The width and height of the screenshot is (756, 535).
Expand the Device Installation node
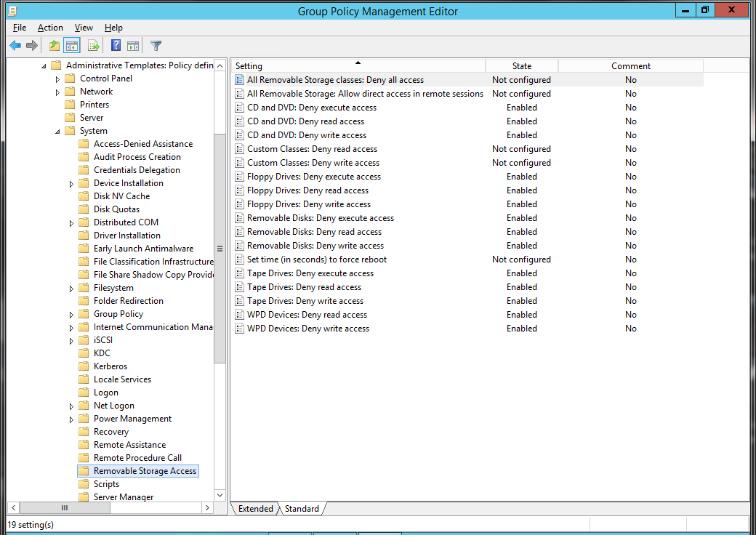(x=72, y=183)
